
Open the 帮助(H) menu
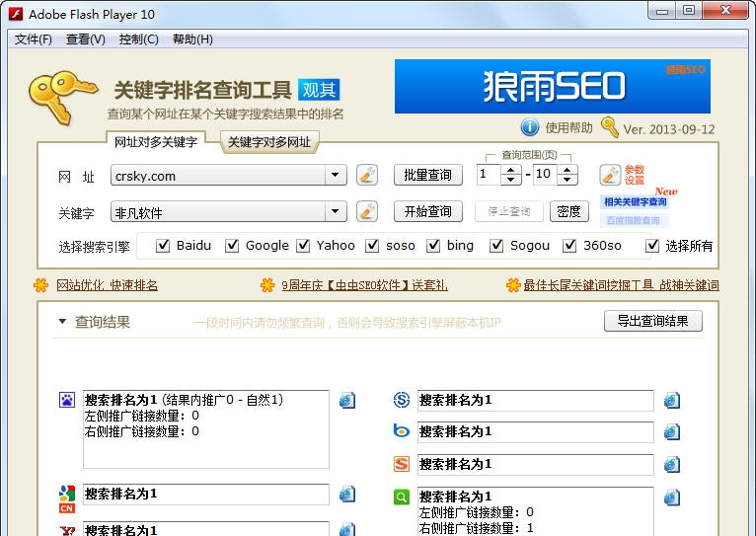[192, 39]
